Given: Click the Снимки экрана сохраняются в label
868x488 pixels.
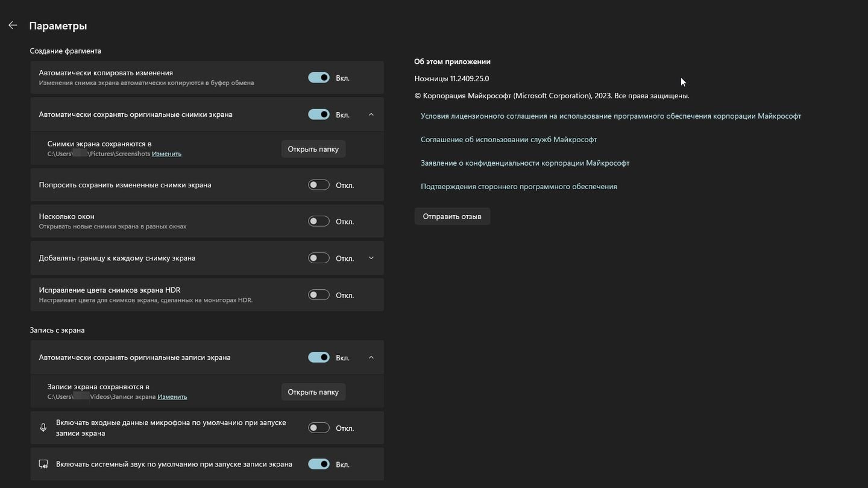Looking at the screenshot, I should [99, 144].
